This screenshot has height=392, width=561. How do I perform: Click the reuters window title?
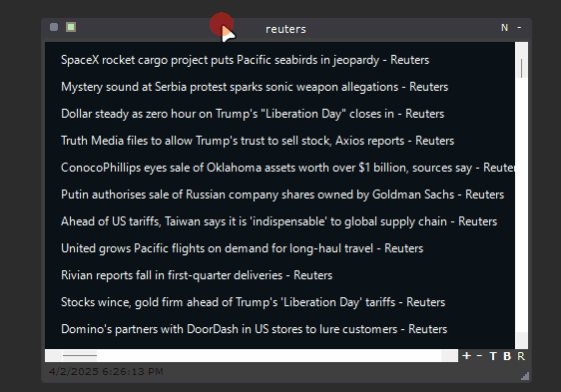coord(285,29)
